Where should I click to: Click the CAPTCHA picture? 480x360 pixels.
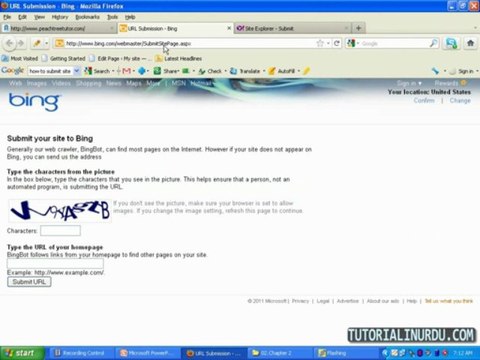point(60,211)
